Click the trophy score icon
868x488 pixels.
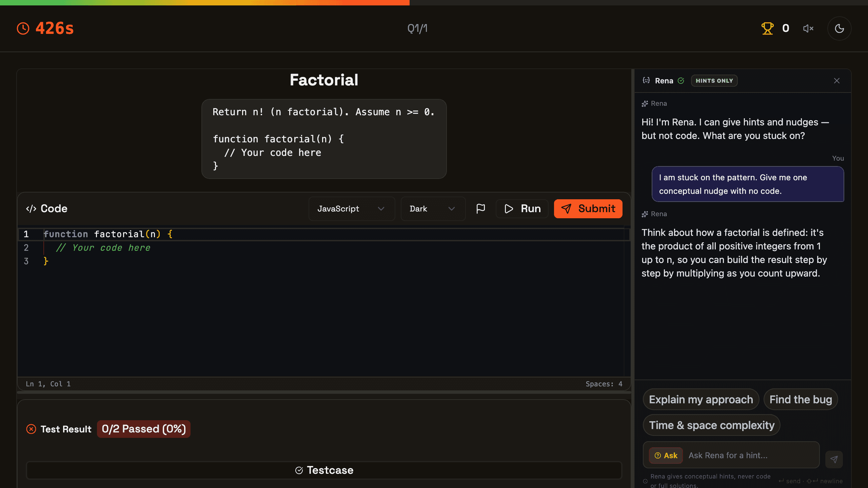767,28
